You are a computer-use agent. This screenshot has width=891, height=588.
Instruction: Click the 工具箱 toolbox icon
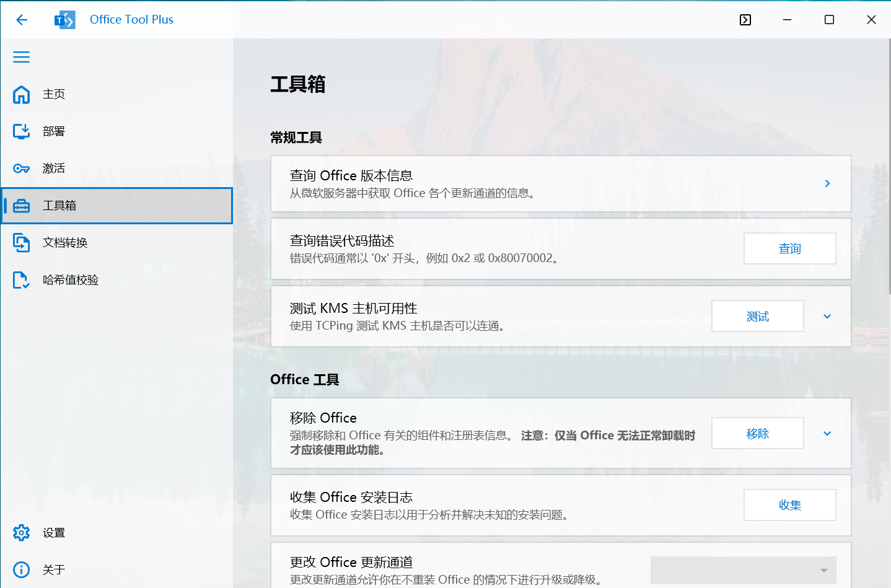pyautogui.click(x=22, y=206)
